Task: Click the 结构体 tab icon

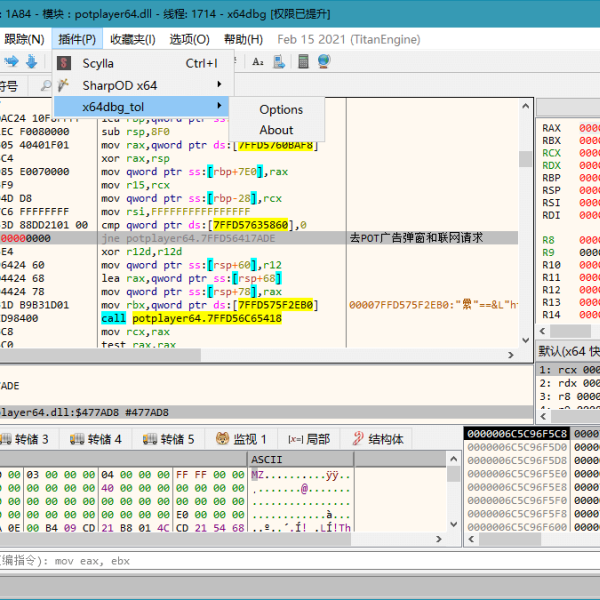Action: [358, 439]
